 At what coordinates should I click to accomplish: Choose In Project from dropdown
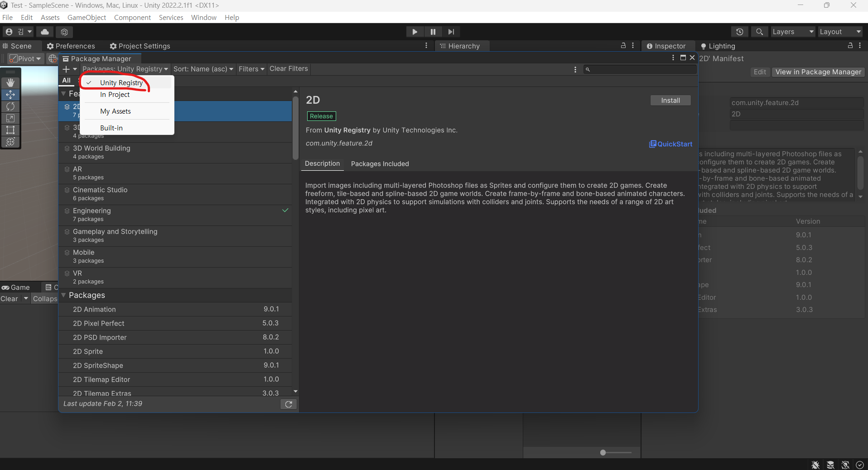[x=127, y=95]
